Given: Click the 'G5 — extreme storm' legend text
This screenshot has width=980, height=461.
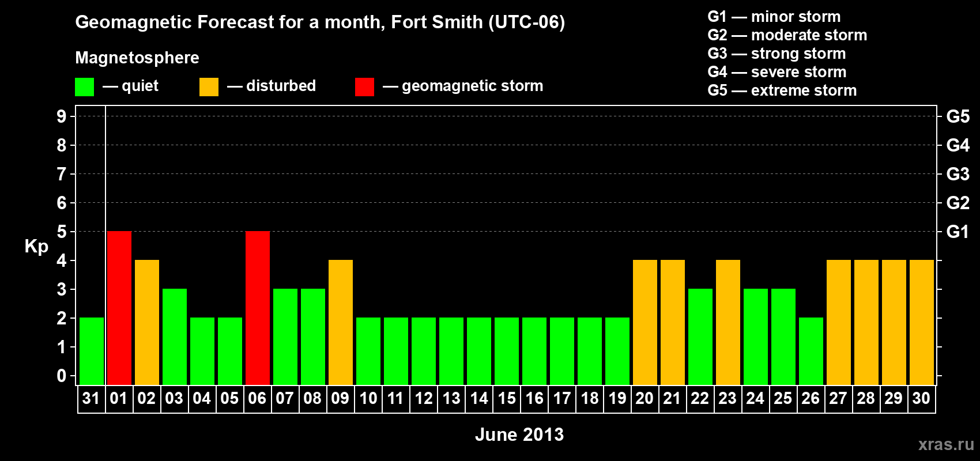Looking at the screenshot, I should tap(782, 90).
